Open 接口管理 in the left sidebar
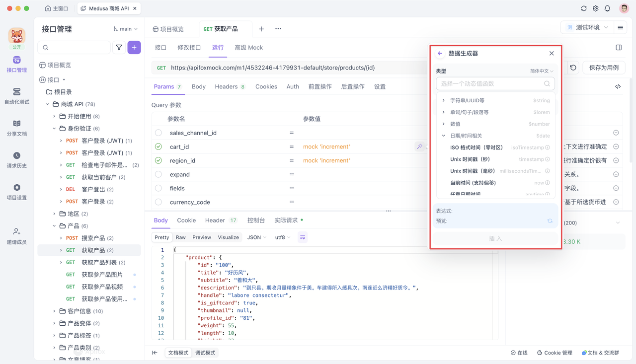Viewport: 636px width, 364px height. (x=17, y=65)
